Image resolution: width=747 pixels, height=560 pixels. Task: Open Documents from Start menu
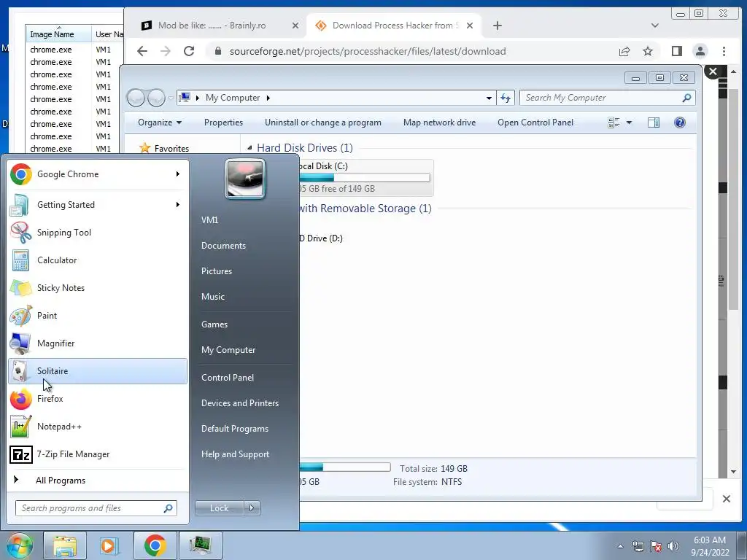pyautogui.click(x=223, y=246)
